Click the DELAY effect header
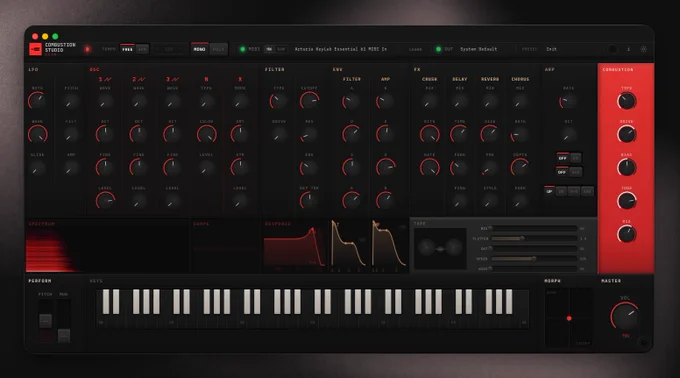Screen dimensions: 680x378 [460, 79]
